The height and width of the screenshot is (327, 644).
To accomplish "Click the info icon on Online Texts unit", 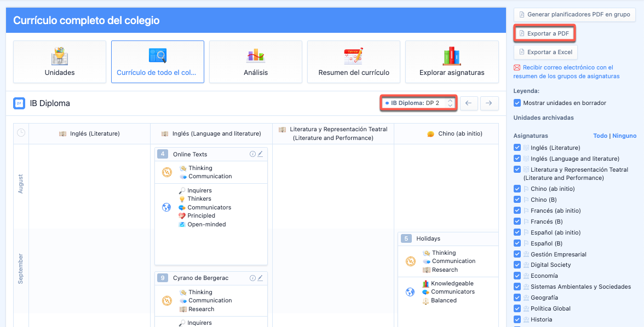I will tap(252, 154).
